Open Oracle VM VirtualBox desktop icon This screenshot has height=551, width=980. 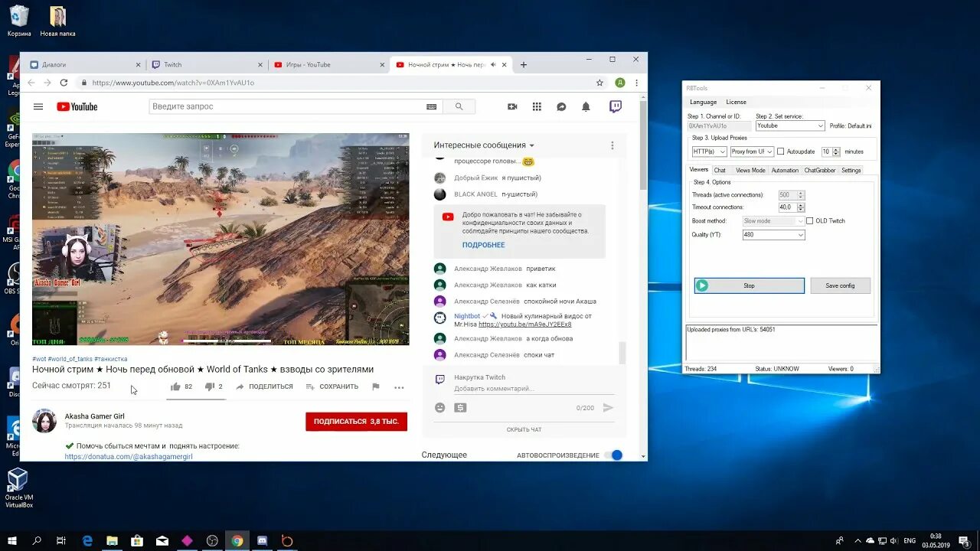click(18, 488)
